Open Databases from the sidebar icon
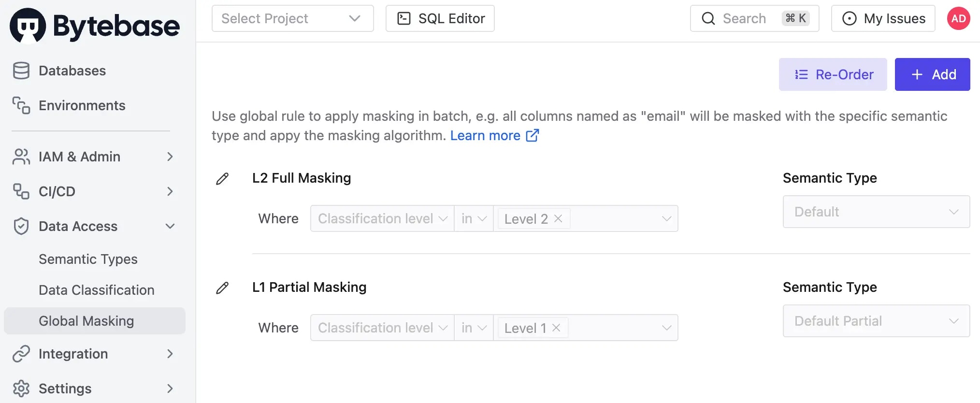 tap(21, 71)
